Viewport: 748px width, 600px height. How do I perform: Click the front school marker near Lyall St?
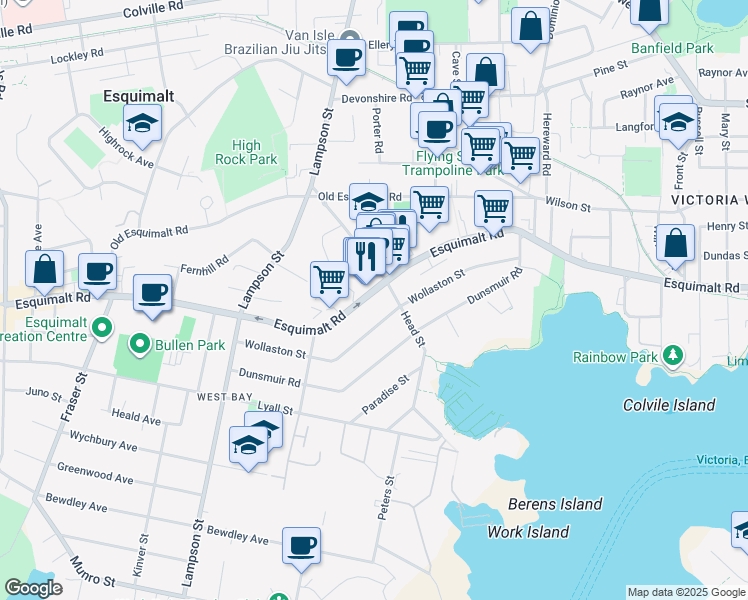[x=248, y=448]
